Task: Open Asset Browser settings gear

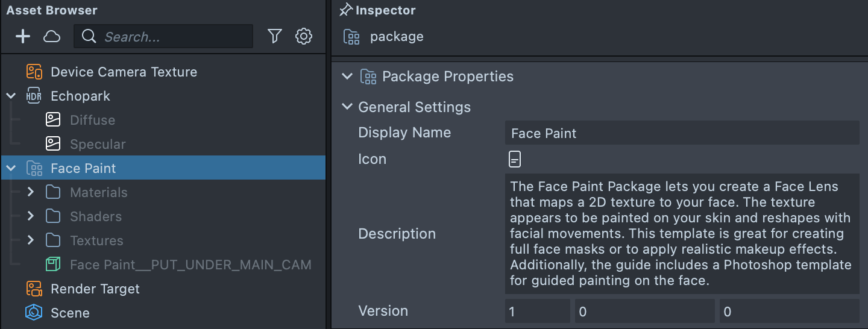Action: coord(304,37)
